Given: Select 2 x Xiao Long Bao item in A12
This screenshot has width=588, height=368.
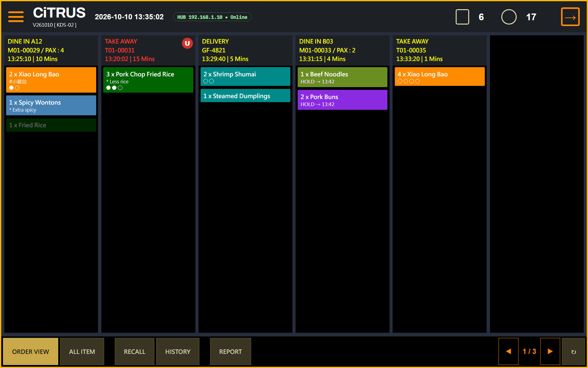Looking at the screenshot, I should [x=51, y=80].
